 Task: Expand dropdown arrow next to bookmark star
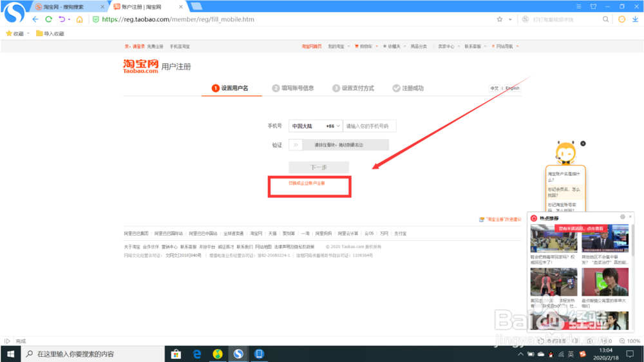tap(510, 19)
